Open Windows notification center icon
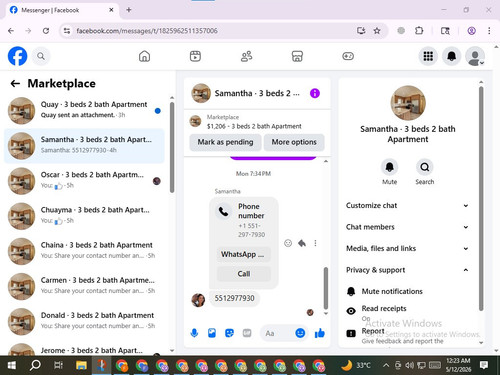500x375 pixels. click(x=484, y=365)
